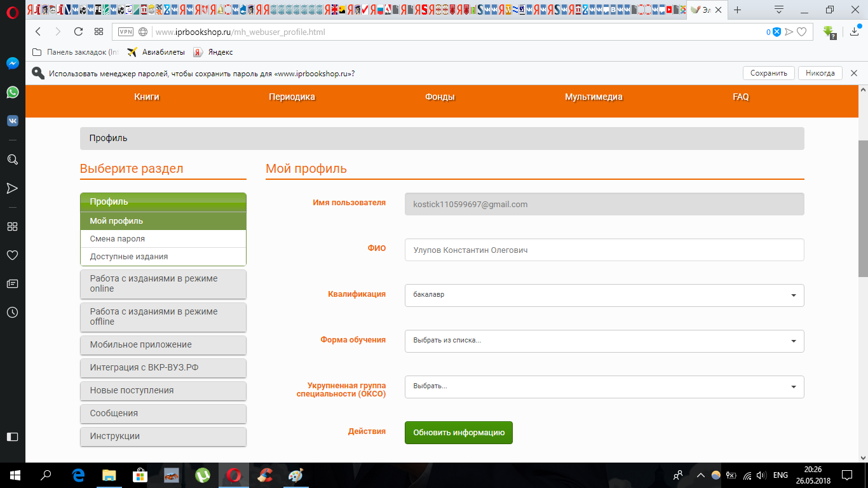The image size is (868, 488).
Task: Open VK panel in the sidebar
Action: pyautogui.click(x=12, y=121)
